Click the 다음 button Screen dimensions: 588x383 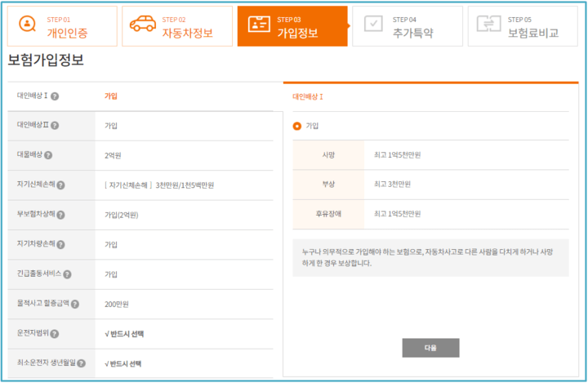pos(430,348)
